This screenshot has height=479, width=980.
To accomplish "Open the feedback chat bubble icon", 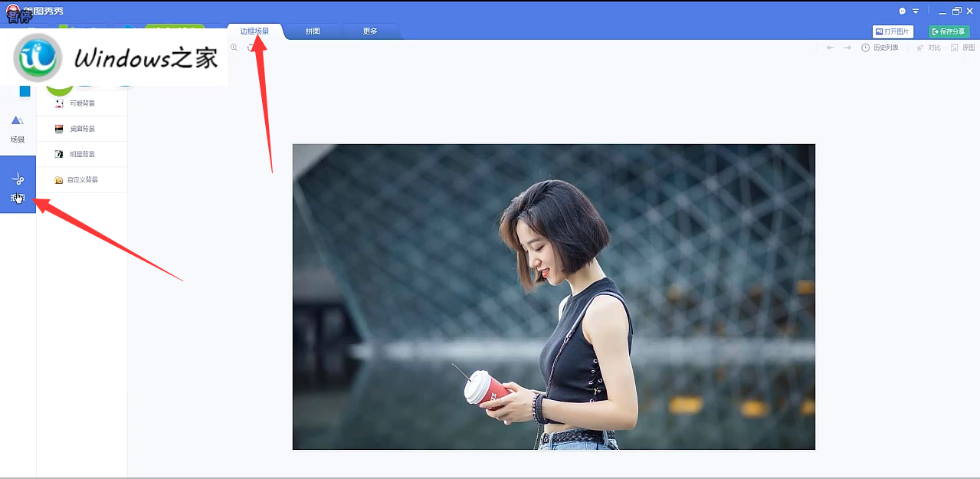I will tap(903, 11).
